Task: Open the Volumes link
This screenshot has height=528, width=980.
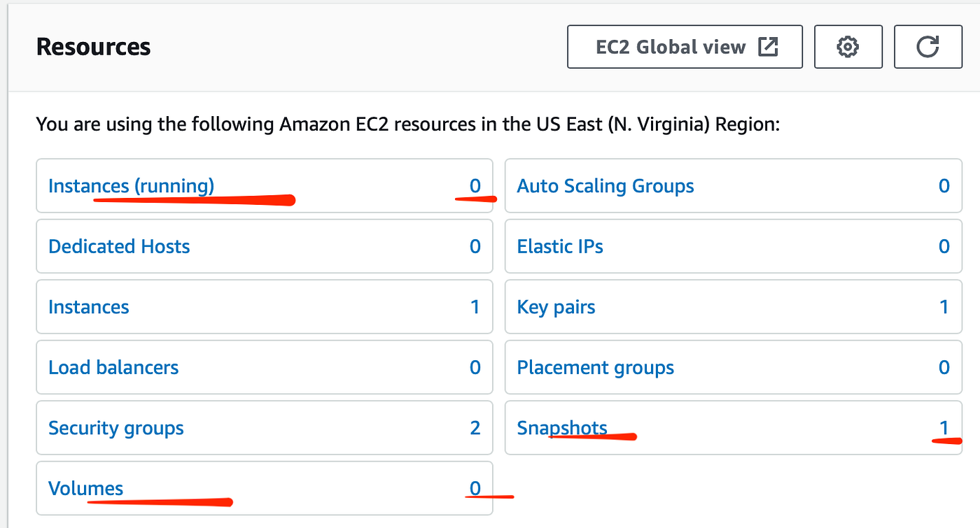Action: click(x=85, y=488)
